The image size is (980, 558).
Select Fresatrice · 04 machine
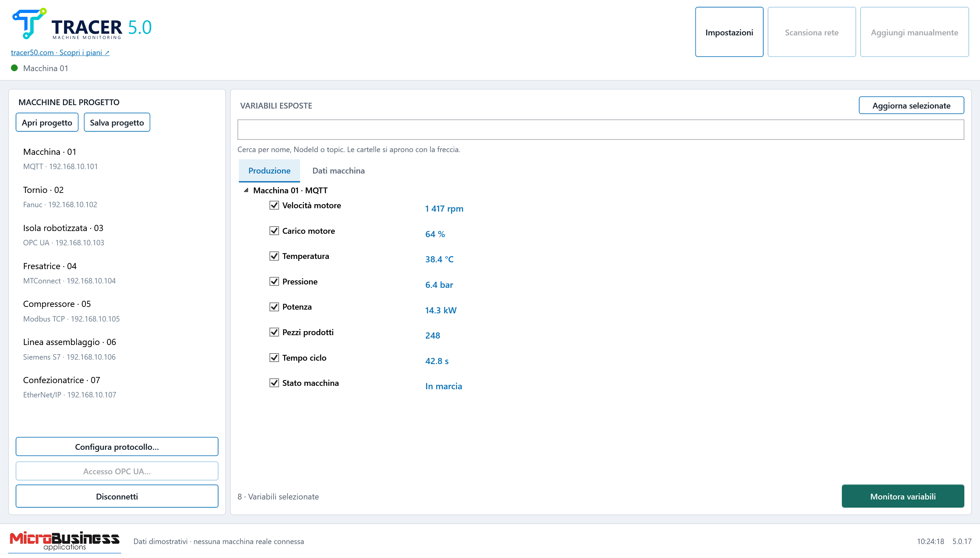pos(117,273)
